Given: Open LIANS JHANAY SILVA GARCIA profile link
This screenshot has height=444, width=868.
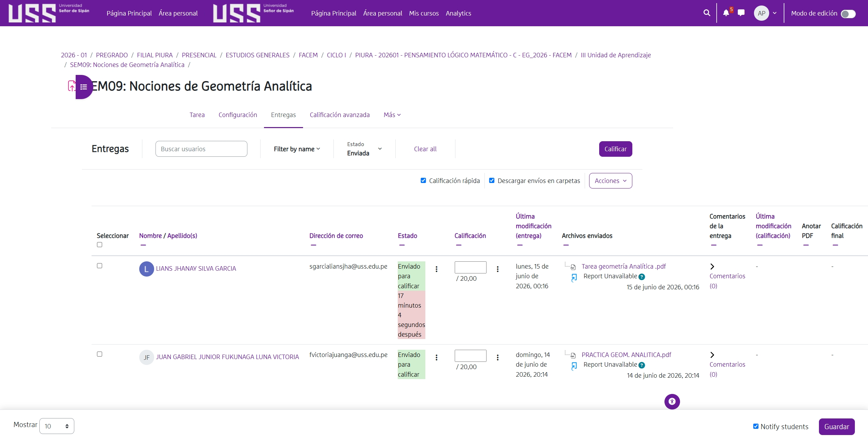Looking at the screenshot, I should point(196,269).
